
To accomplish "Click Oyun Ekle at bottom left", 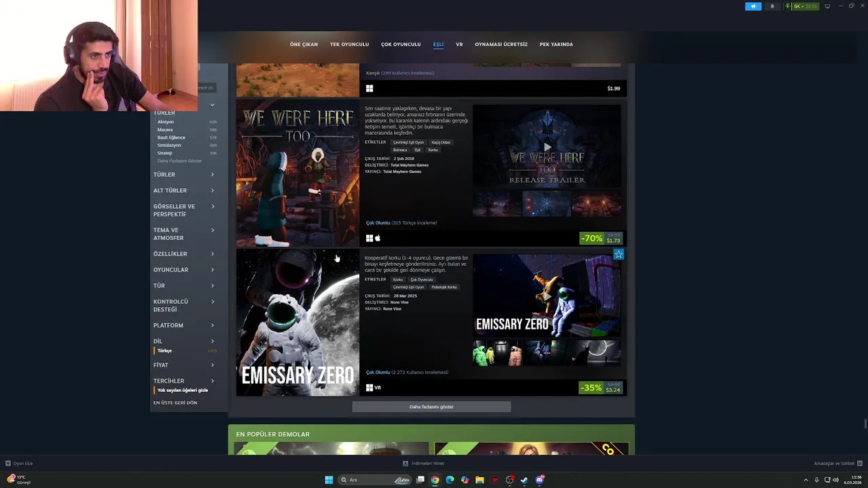I will [19, 464].
